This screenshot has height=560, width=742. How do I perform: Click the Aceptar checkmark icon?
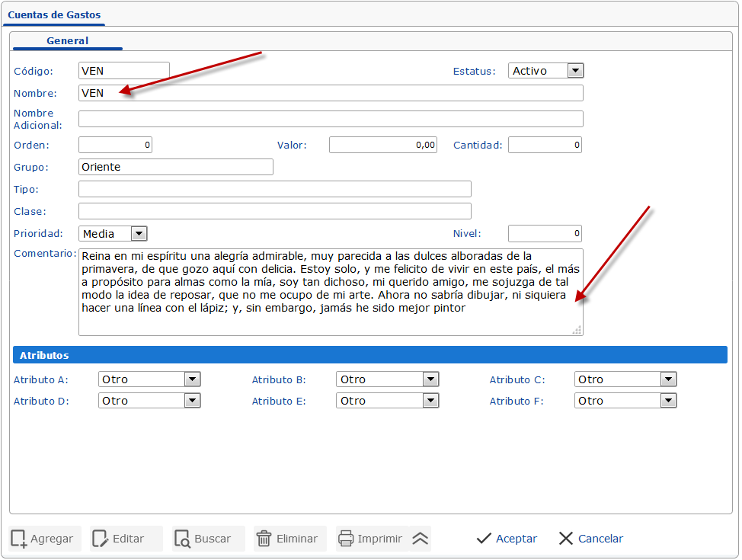click(x=483, y=539)
